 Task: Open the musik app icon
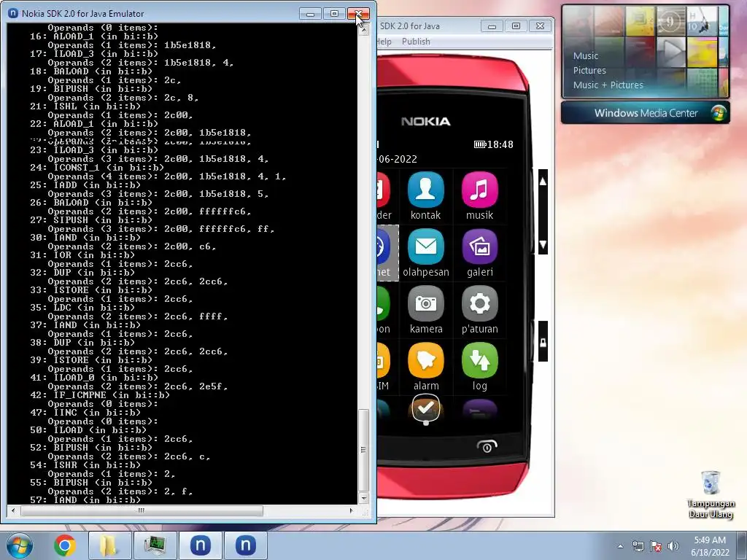(479, 190)
